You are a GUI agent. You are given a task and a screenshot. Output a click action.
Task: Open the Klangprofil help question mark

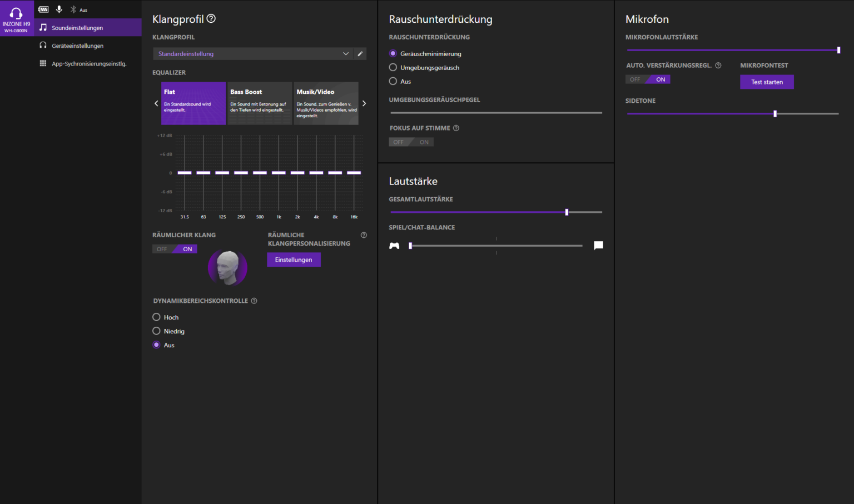(211, 19)
